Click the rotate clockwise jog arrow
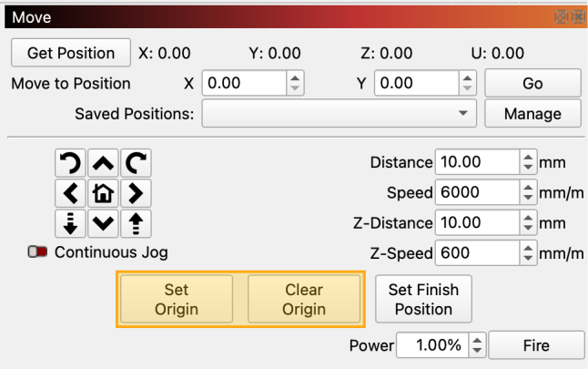The width and height of the screenshot is (588, 369). (x=136, y=163)
